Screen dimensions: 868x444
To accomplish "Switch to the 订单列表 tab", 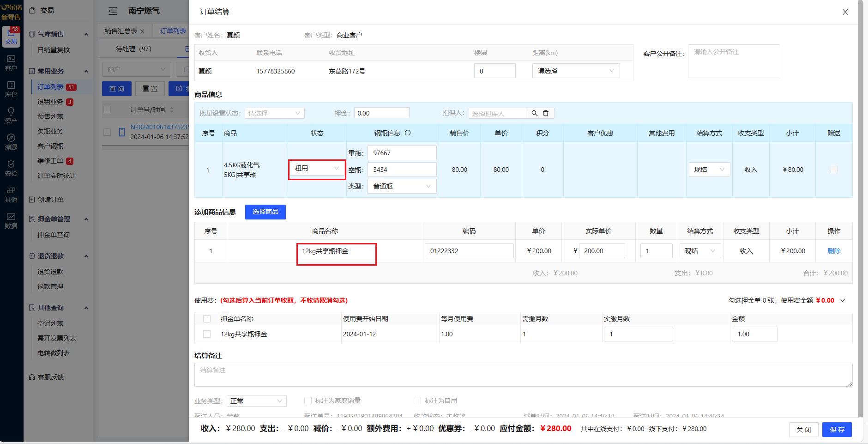I will point(173,31).
